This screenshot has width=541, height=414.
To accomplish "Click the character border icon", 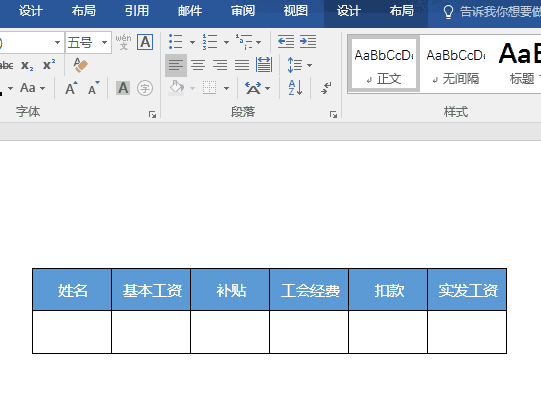I will [145, 42].
